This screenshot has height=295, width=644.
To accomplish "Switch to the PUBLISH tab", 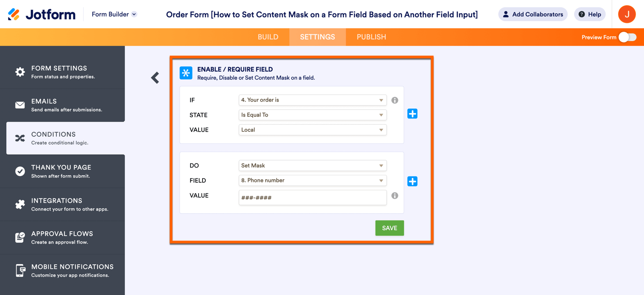I will (371, 37).
